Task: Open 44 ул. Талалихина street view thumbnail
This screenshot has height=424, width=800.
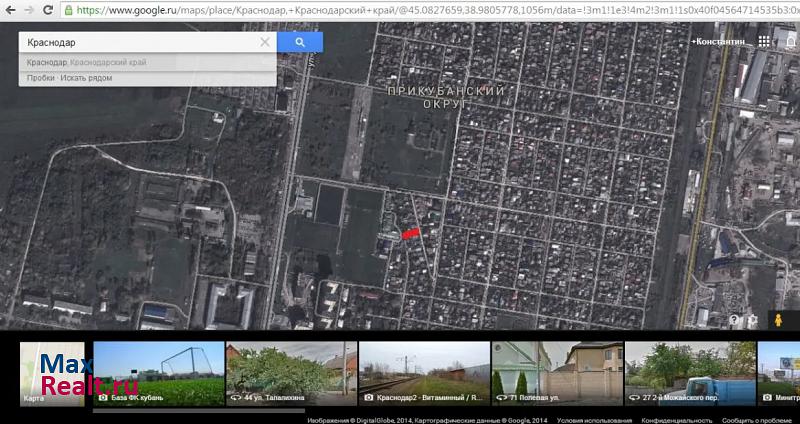Action: click(x=291, y=374)
